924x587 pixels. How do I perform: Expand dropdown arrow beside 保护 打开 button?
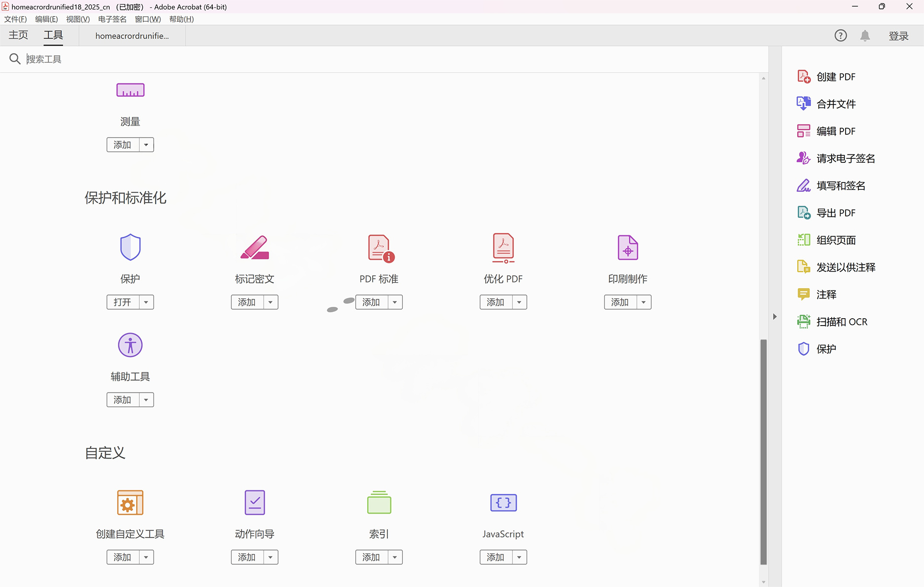pos(146,302)
